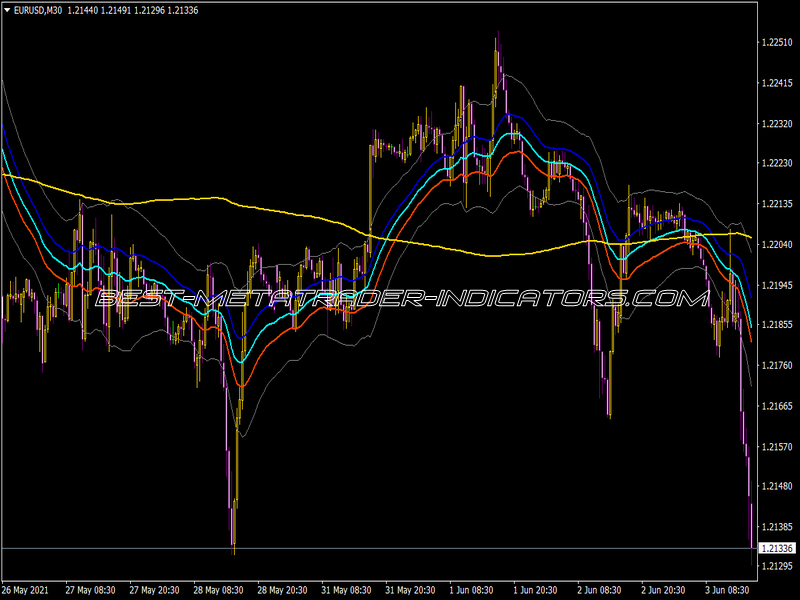Viewport: 800px width, 600px height.
Task: Open the chart menu triangle beside EURUSD,M30
Action: 7,10
